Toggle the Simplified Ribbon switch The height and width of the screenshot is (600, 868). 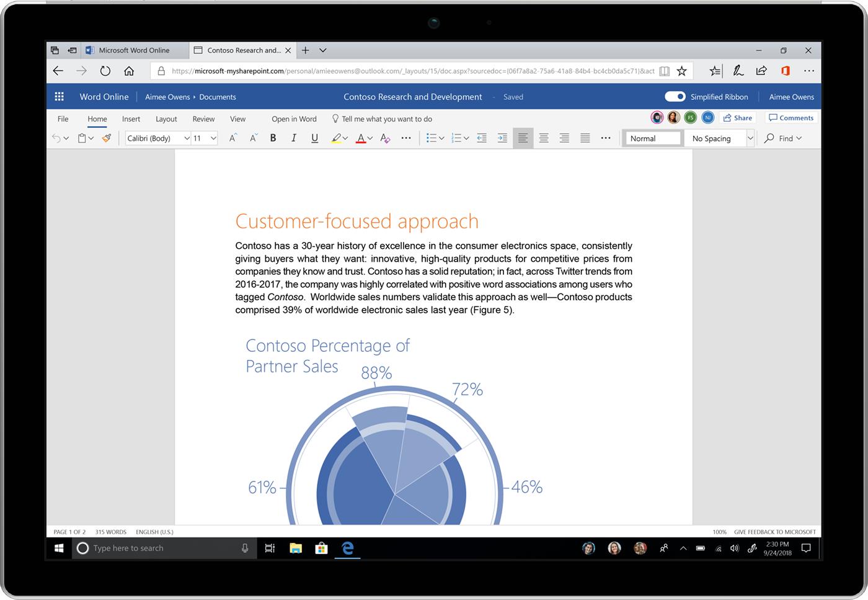tap(674, 97)
